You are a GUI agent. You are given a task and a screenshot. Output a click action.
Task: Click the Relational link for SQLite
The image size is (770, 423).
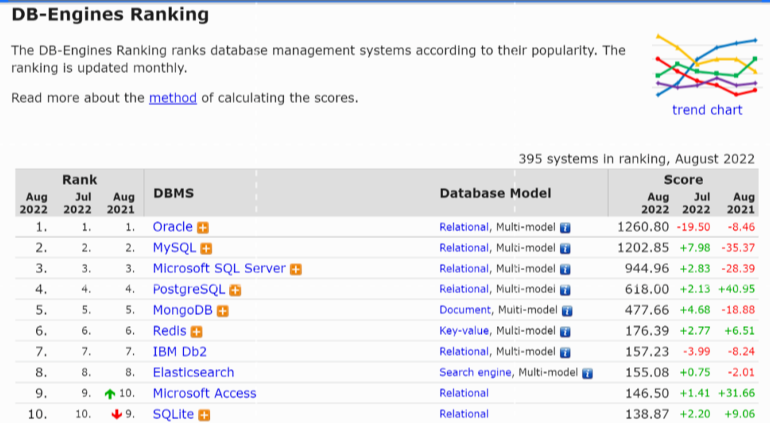coord(464,414)
